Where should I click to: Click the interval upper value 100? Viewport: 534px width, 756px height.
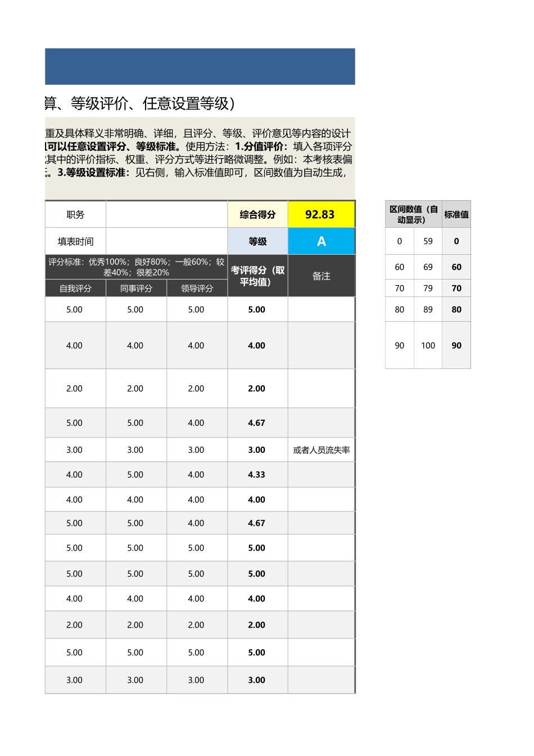pyautogui.click(x=428, y=345)
